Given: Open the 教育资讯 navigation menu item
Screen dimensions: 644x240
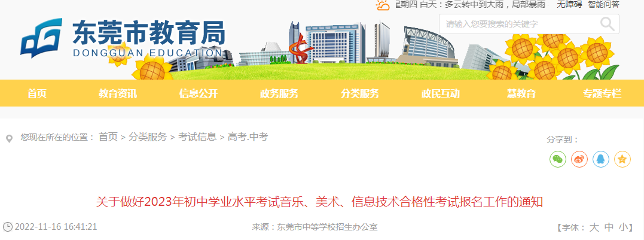Looking at the screenshot, I should 117,93.
